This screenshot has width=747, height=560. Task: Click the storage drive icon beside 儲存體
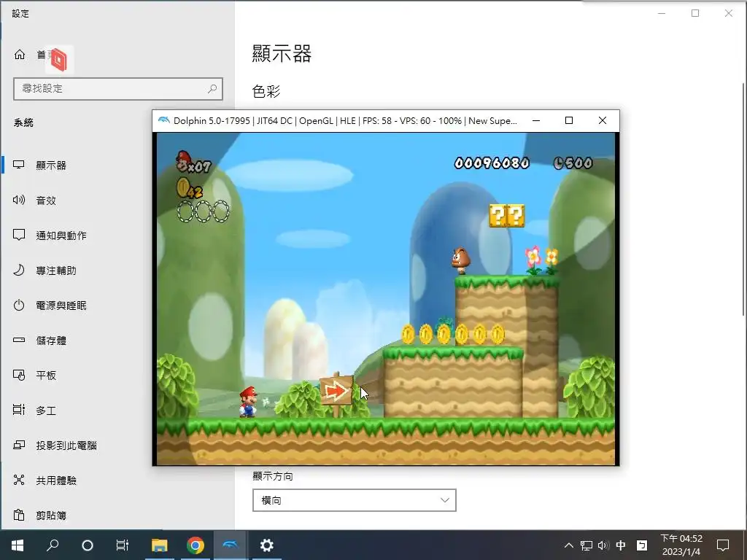18,340
